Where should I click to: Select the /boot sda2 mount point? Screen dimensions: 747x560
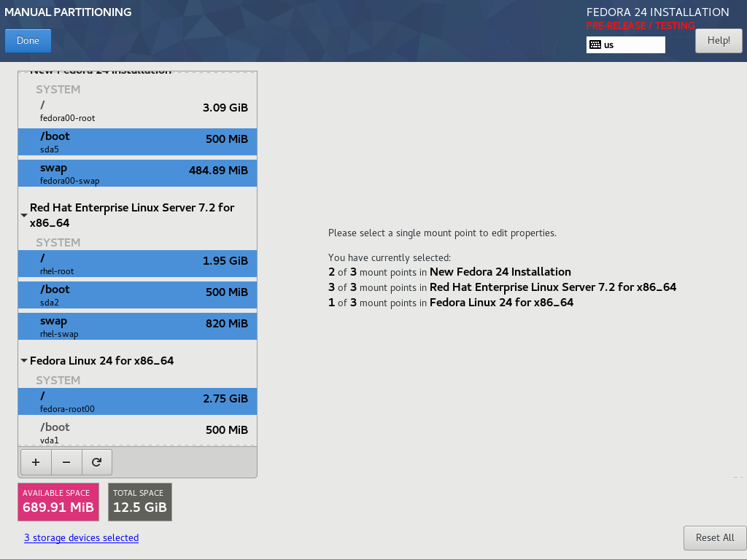pyautogui.click(x=137, y=295)
